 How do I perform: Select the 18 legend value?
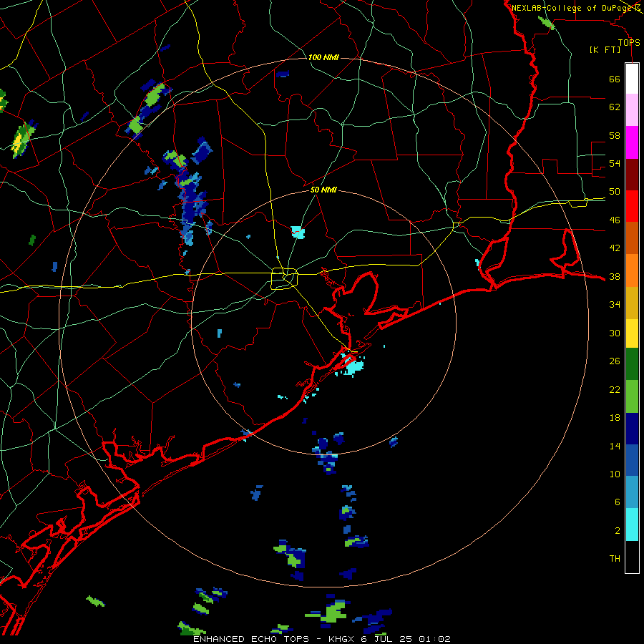pyautogui.click(x=615, y=418)
